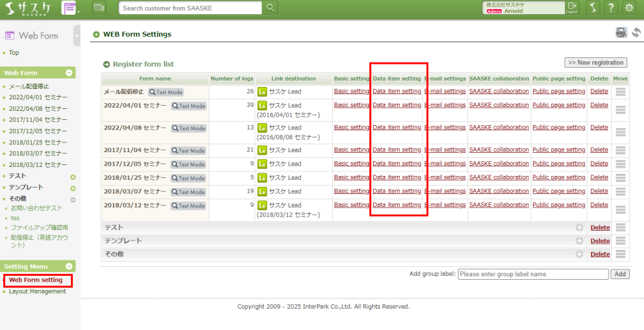
Task: Open Test Mode for 2017/11/04 セミナー
Action: pos(189,150)
